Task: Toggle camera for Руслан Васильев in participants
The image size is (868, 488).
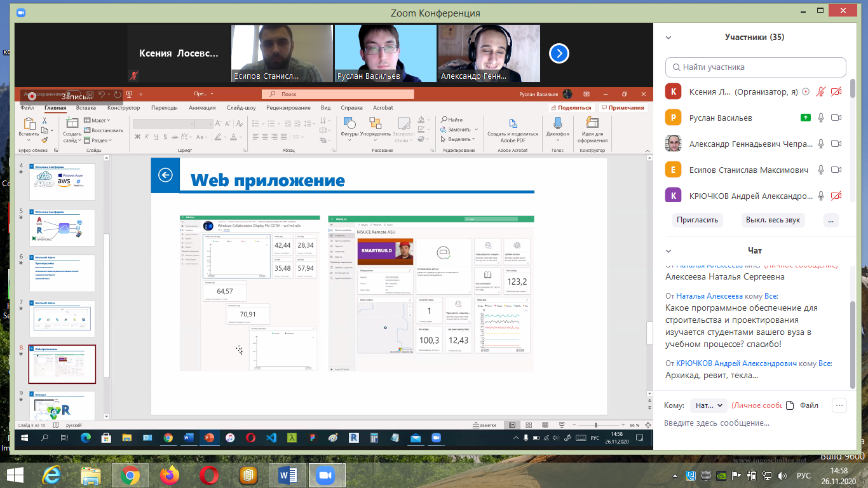Action: tap(836, 118)
